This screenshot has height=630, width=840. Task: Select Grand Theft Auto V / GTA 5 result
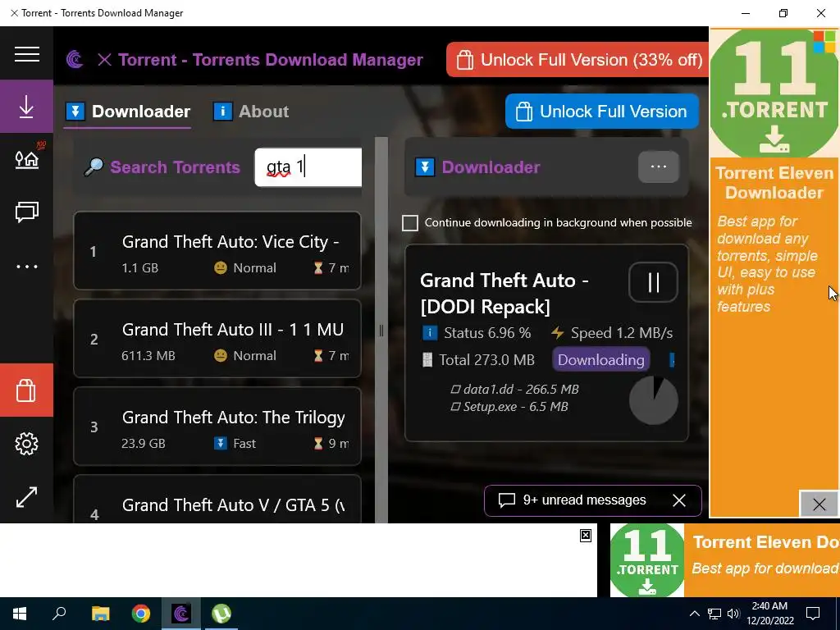[217, 500]
